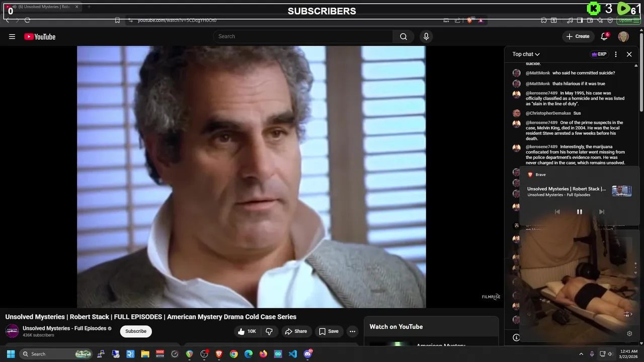Open the account avatar menu
Image resolution: width=644 pixels, height=362 pixels.
[x=623, y=36]
